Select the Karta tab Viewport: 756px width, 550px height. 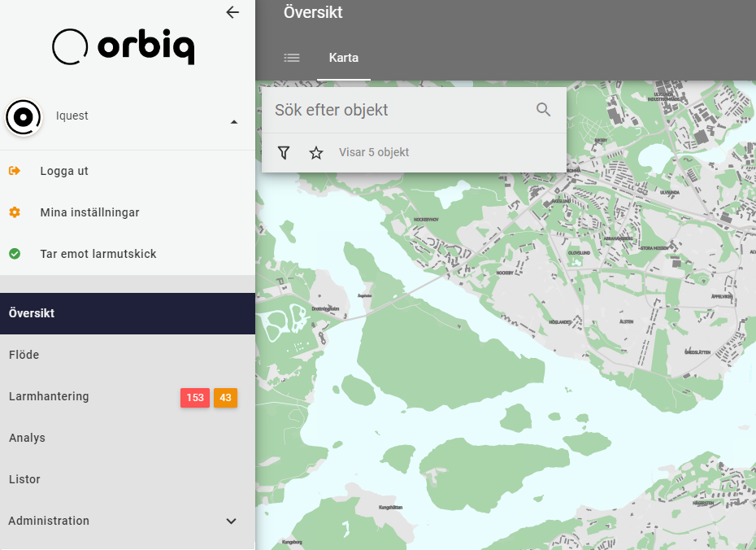click(x=344, y=58)
